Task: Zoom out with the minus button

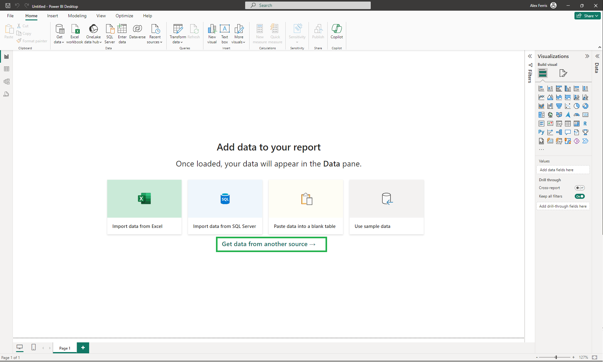Action: [537, 357]
